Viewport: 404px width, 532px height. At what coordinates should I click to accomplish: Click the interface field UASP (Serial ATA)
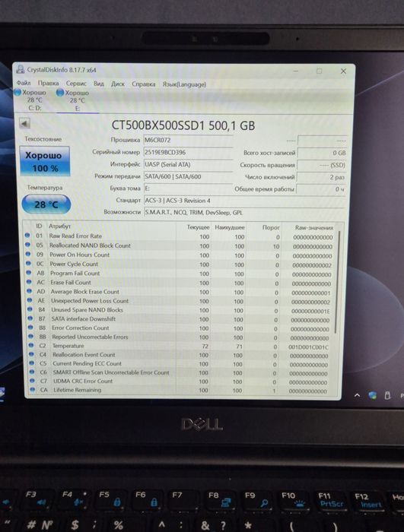tap(188, 165)
